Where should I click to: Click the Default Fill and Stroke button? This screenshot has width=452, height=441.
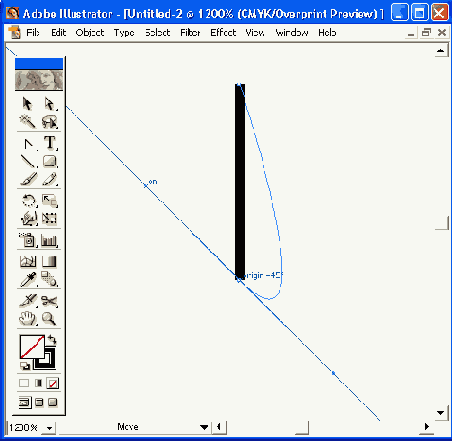pos(25,366)
